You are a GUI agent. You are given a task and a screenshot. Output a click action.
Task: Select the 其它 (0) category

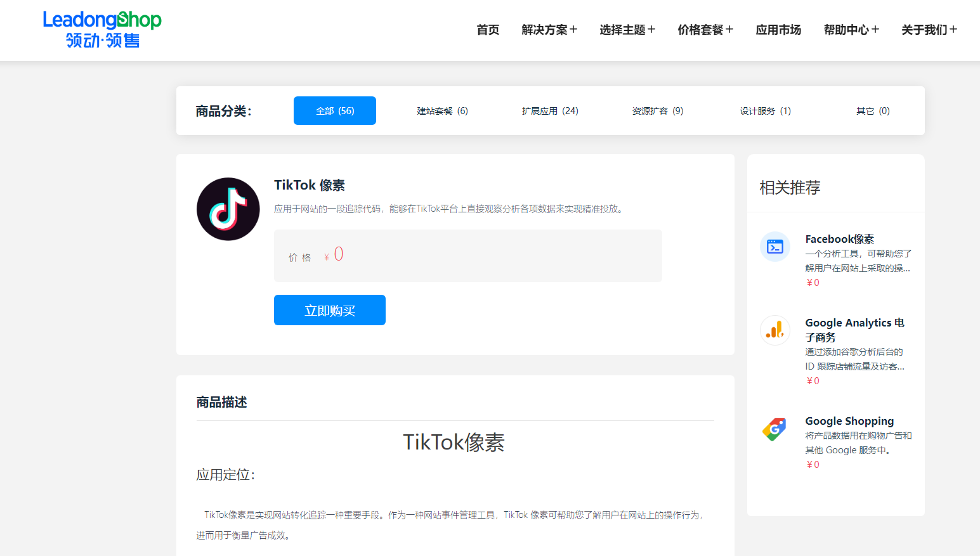pos(873,111)
